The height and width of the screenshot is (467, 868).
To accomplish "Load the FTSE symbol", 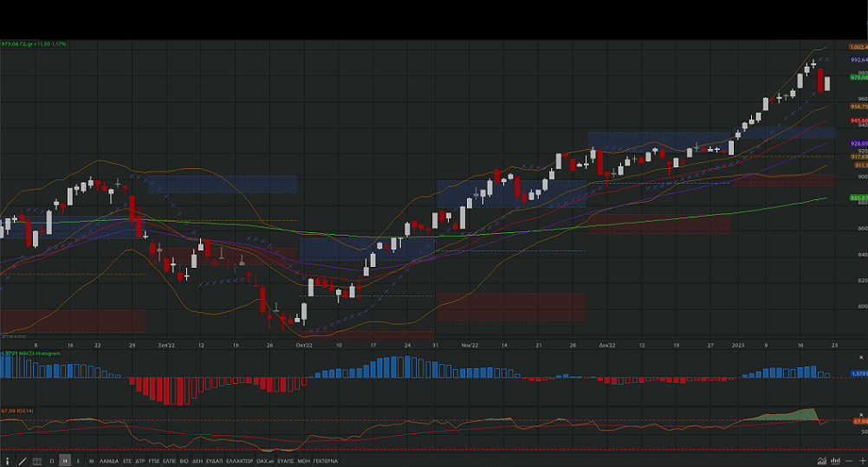I will pyautogui.click(x=154, y=461).
